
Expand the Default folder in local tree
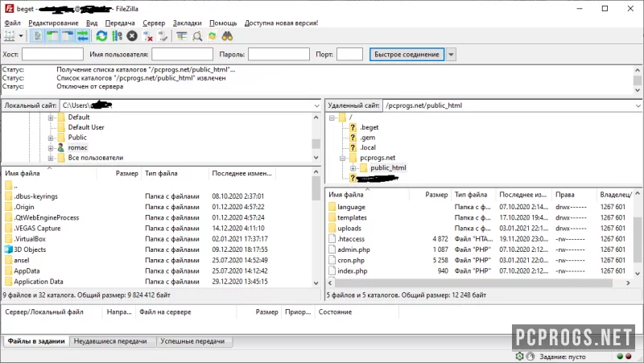click(51, 118)
